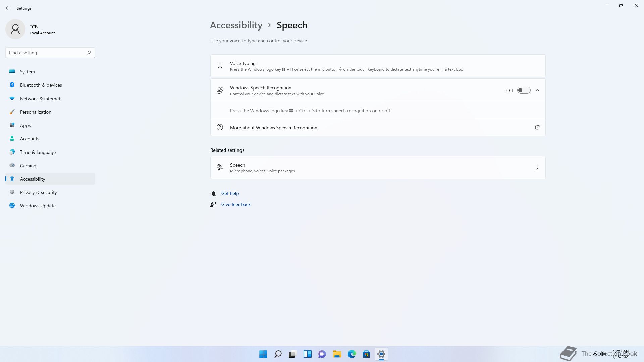
Task: Collapse the Windows Speech Recognition section
Action: point(537,90)
